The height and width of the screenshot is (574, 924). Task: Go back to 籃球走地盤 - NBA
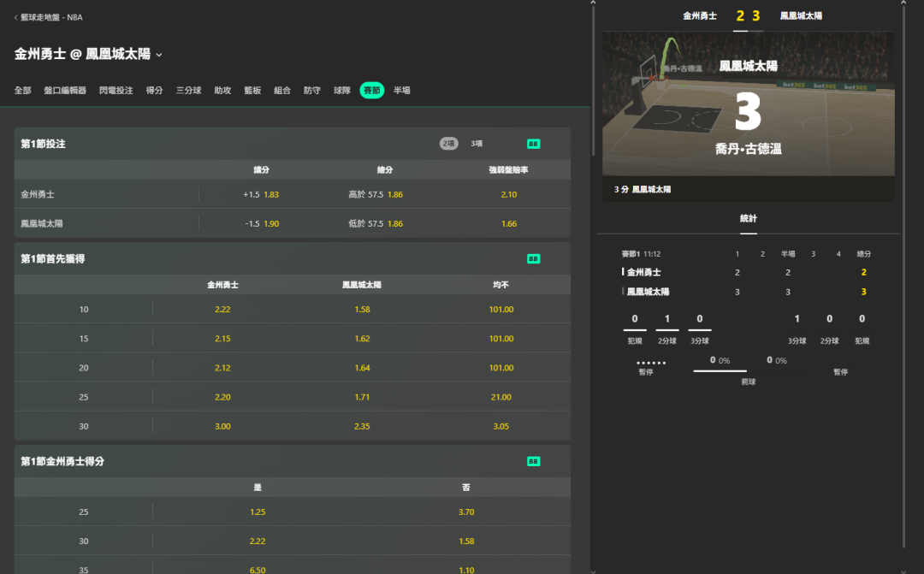point(48,17)
